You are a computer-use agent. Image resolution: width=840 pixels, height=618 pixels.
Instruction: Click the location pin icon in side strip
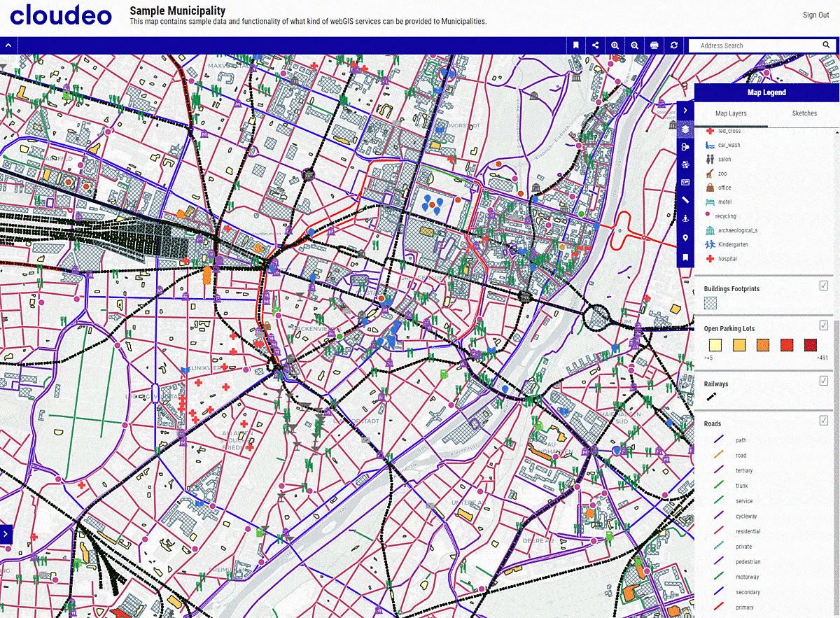point(685,239)
